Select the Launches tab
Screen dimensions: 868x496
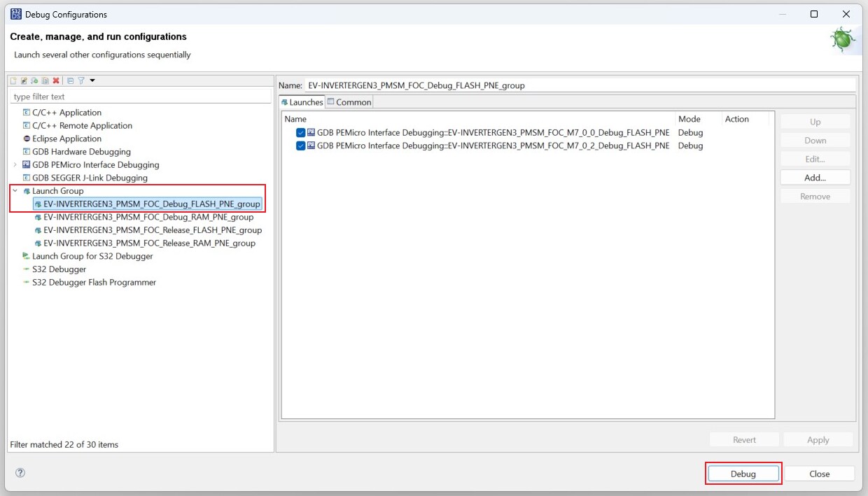click(x=302, y=102)
